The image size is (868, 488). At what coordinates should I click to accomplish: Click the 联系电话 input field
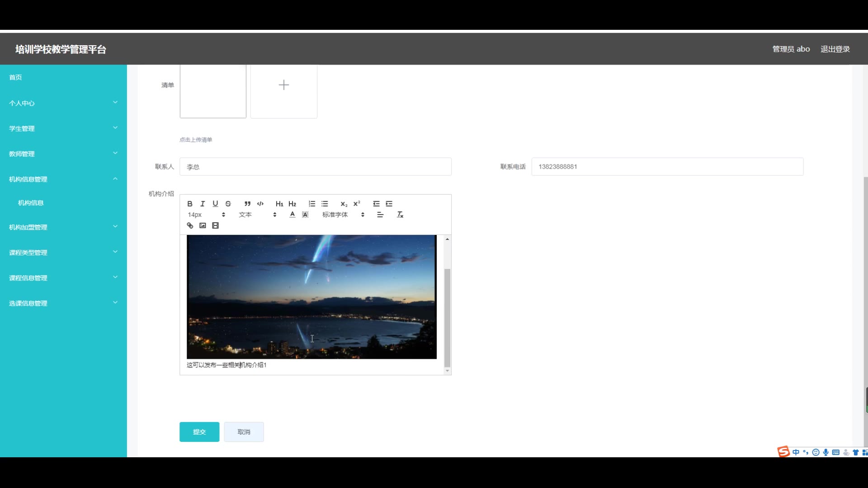tap(667, 167)
